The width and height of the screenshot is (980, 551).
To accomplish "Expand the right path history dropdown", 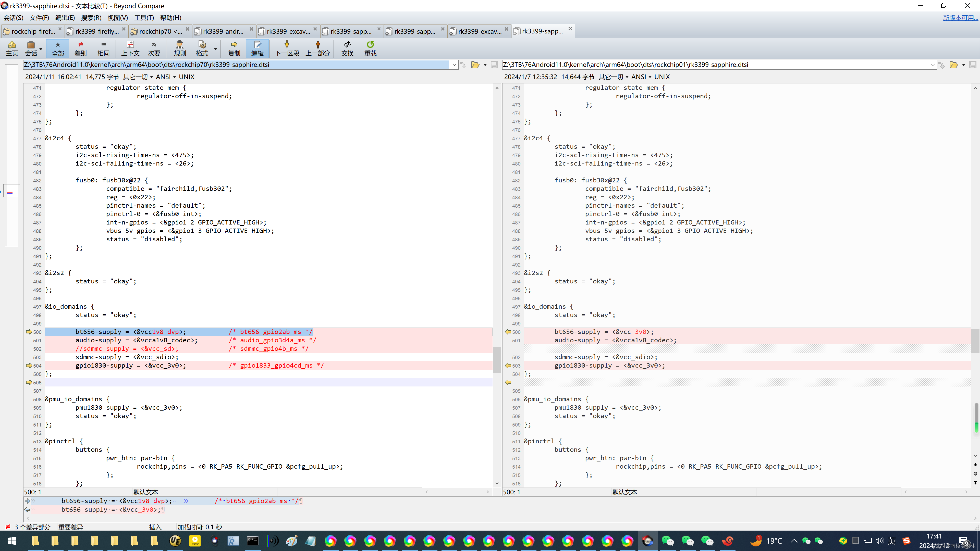I will click(933, 65).
